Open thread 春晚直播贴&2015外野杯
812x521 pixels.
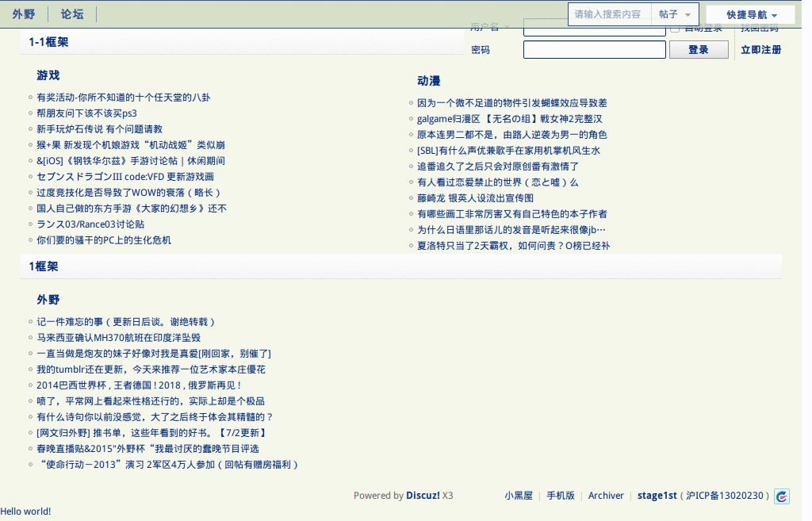(147, 449)
